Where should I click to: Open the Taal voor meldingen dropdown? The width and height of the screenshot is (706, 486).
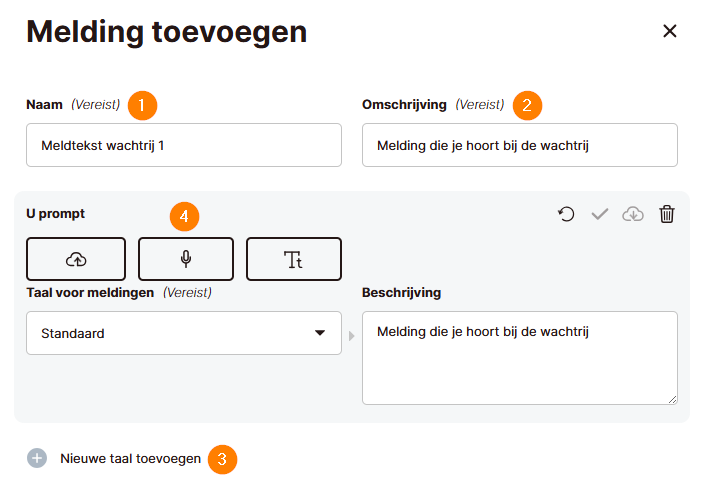pyautogui.click(x=183, y=333)
